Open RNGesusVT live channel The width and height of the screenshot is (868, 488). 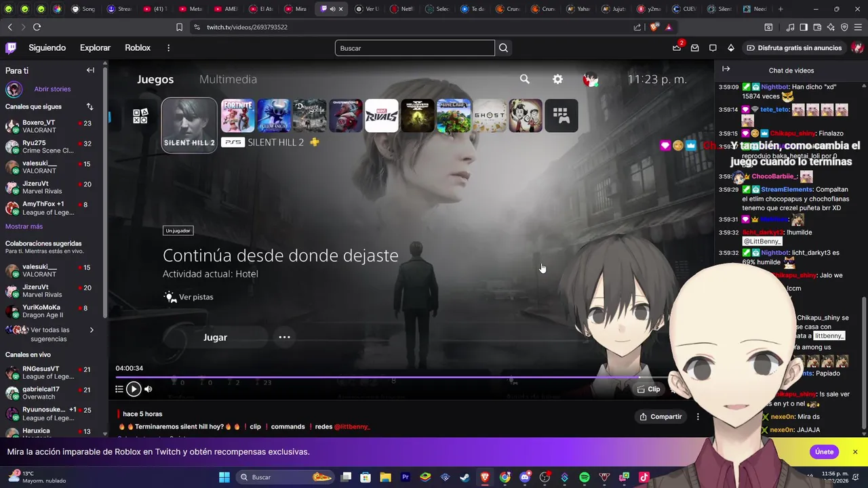pos(49,373)
